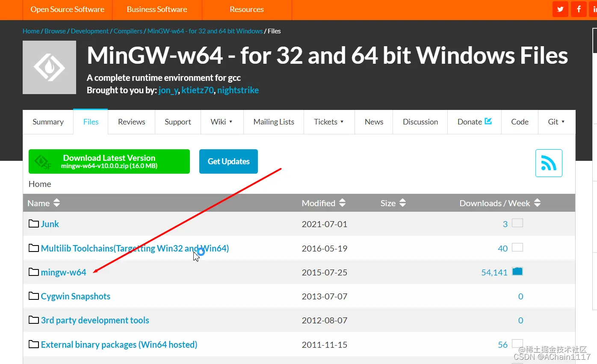Image resolution: width=597 pixels, height=364 pixels.
Task: Sort files by Name column arrows
Action: tap(56, 203)
